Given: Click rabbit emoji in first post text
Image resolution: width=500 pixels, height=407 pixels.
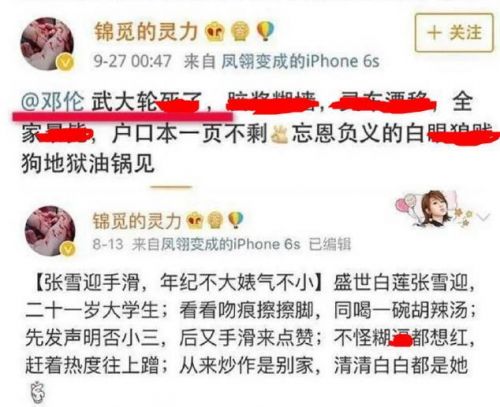Looking at the screenshot, I should point(279,134).
